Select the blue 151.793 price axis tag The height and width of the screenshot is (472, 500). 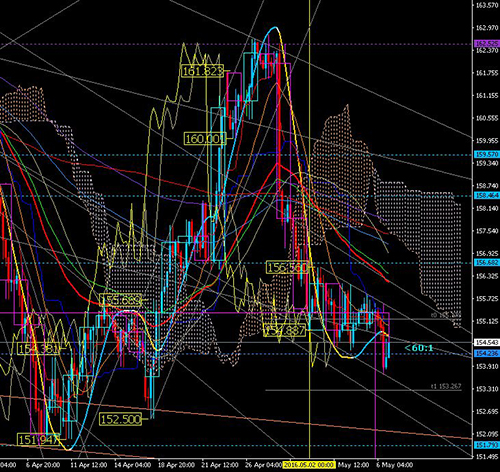pyautogui.click(x=487, y=445)
